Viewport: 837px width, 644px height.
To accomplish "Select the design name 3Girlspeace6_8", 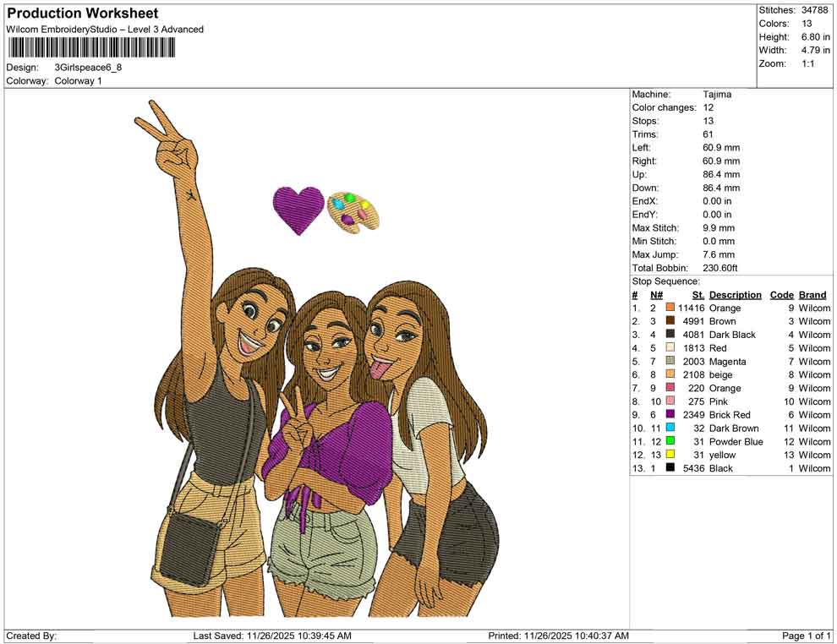I will 87,68.
